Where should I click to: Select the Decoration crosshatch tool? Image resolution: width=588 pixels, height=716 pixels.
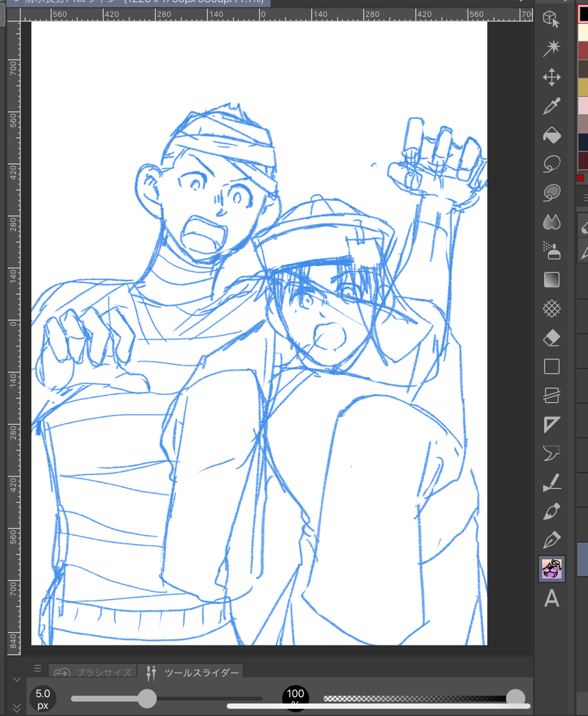pos(551,309)
